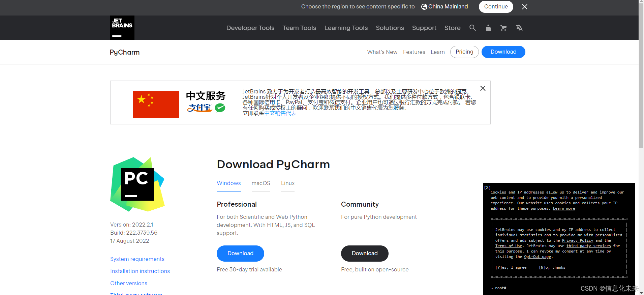Open the Team Tools menu
The height and width of the screenshot is (295, 644).
tap(300, 28)
